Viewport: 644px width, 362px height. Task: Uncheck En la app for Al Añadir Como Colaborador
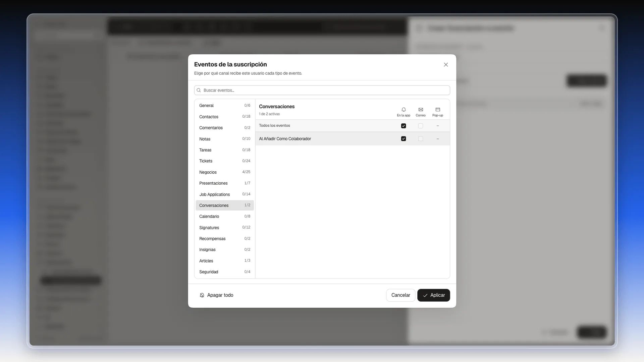(404, 139)
